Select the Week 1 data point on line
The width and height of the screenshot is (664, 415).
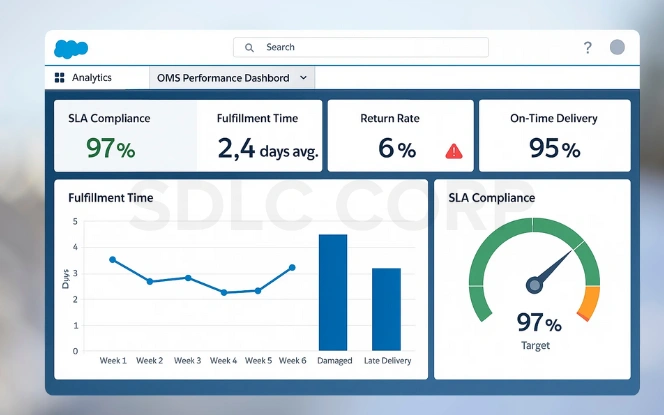(112, 259)
